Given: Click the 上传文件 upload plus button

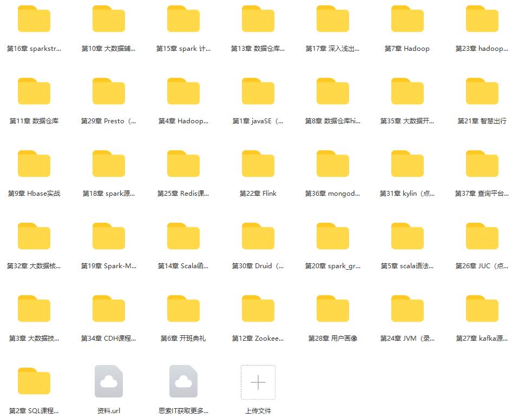Looking at the screenshot, I should coord(258,382).
